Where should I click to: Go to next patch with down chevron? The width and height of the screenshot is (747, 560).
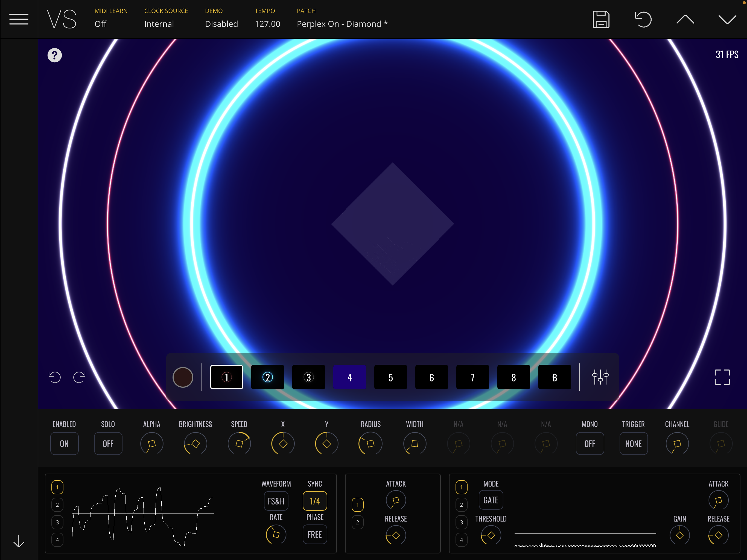[x=727, y=19]
